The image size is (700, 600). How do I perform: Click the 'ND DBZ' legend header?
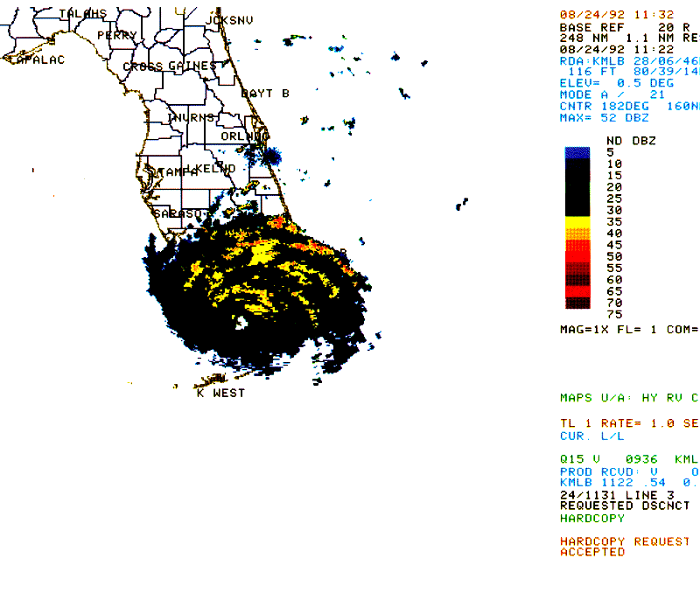tap(631, 141)
